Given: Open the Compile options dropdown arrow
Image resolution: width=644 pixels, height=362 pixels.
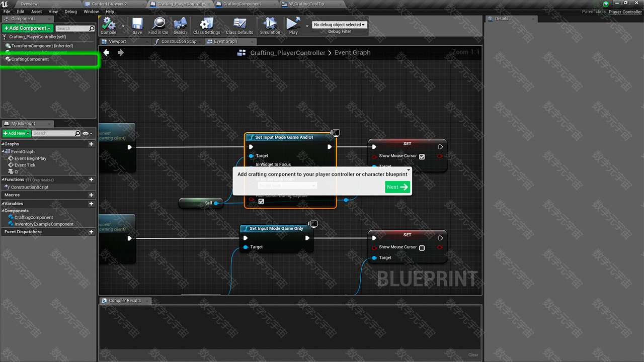Looking at the screenshot, I should [x=123, y=25].
